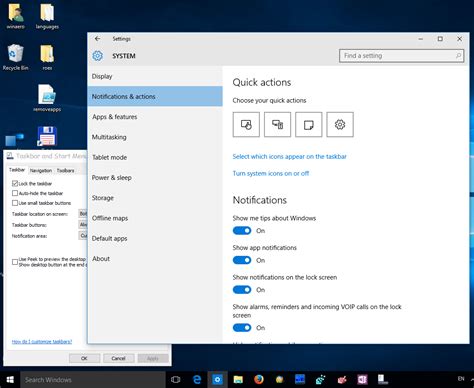Click the Note quick action tile

coord(309,125)
